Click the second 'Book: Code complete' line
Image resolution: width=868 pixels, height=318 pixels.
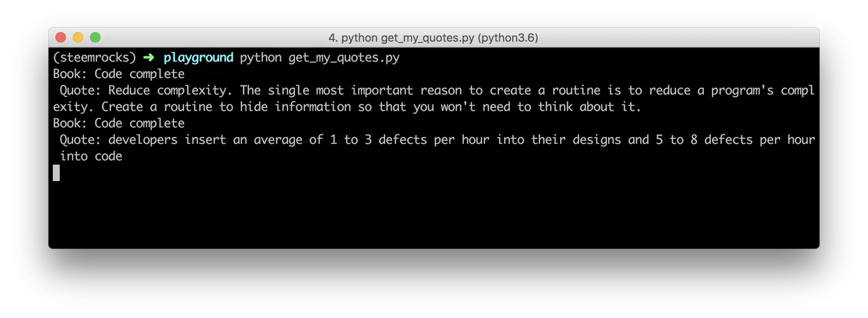[119, 123]
